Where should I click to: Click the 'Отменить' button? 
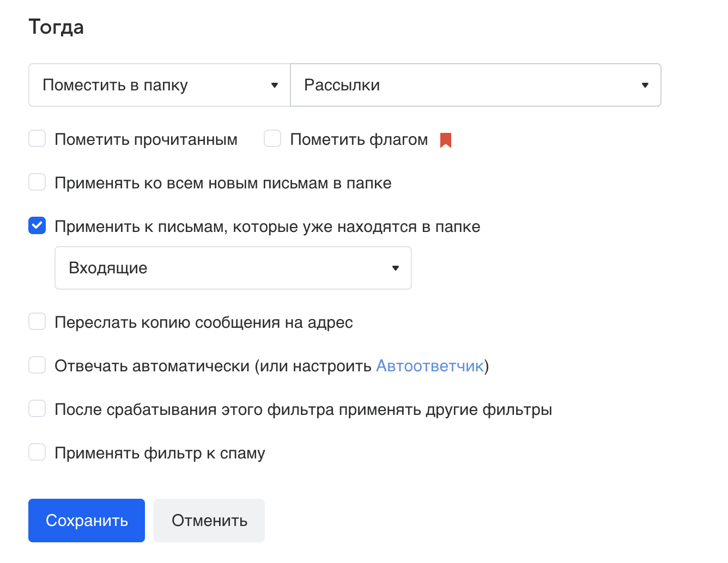(x=209, y=521)
